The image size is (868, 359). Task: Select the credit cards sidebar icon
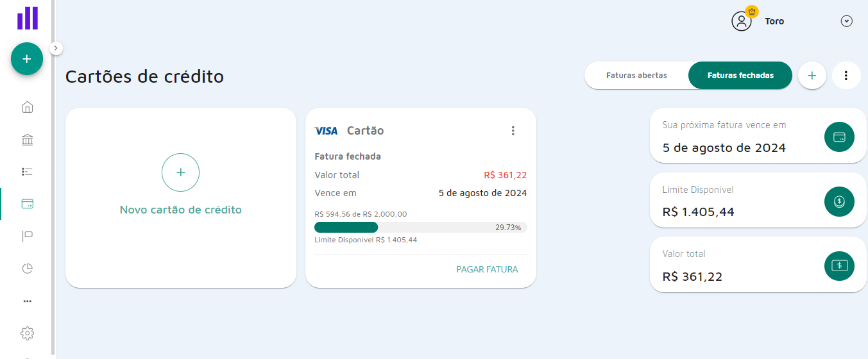27,204
